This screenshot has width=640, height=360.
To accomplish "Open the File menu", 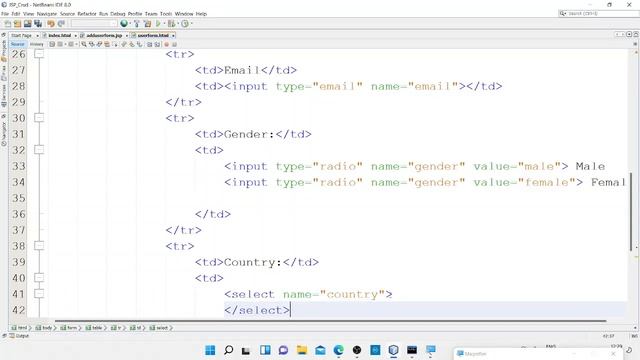I will 5,13.
